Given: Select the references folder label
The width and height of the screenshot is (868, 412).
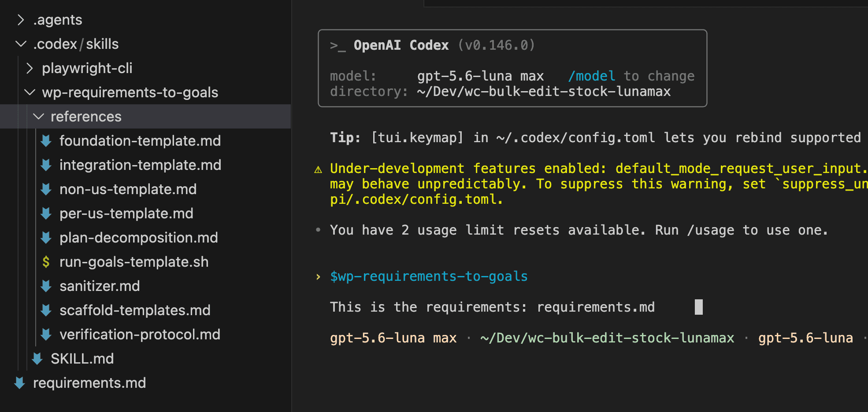Looking at the screenshot, I should tap(86, 117).
